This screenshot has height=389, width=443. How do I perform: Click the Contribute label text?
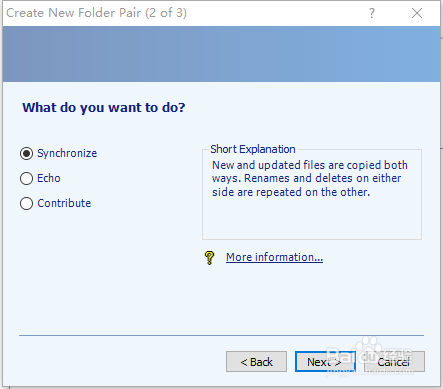point(64,203)
